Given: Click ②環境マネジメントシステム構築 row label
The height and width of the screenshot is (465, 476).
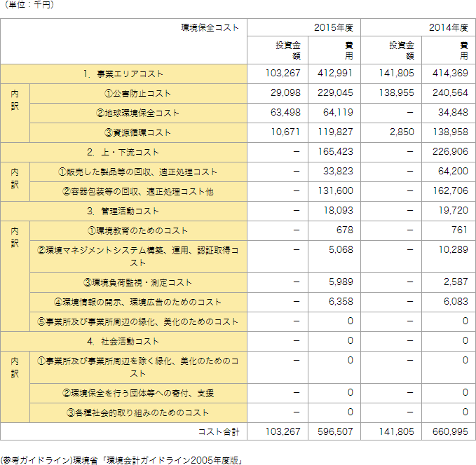Looking at the screenshot, I should pos(138,256).
